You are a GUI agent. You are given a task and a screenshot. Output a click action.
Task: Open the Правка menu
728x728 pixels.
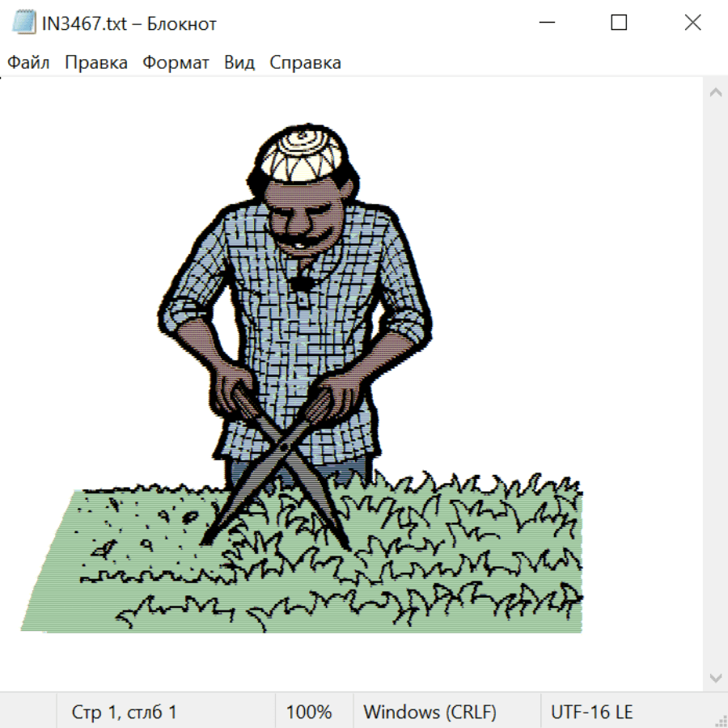(96, 63)
